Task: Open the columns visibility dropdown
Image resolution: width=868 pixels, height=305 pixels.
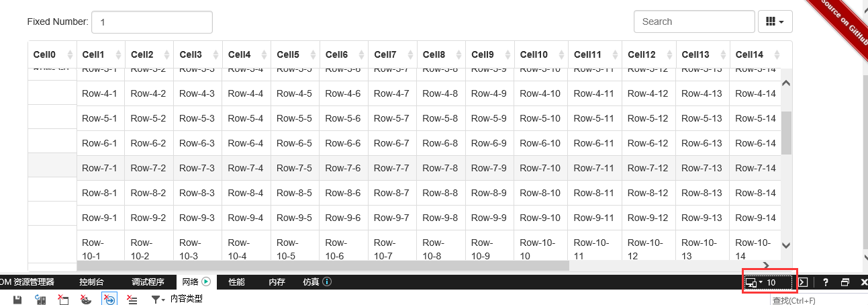Action: (x=775, y=21)
